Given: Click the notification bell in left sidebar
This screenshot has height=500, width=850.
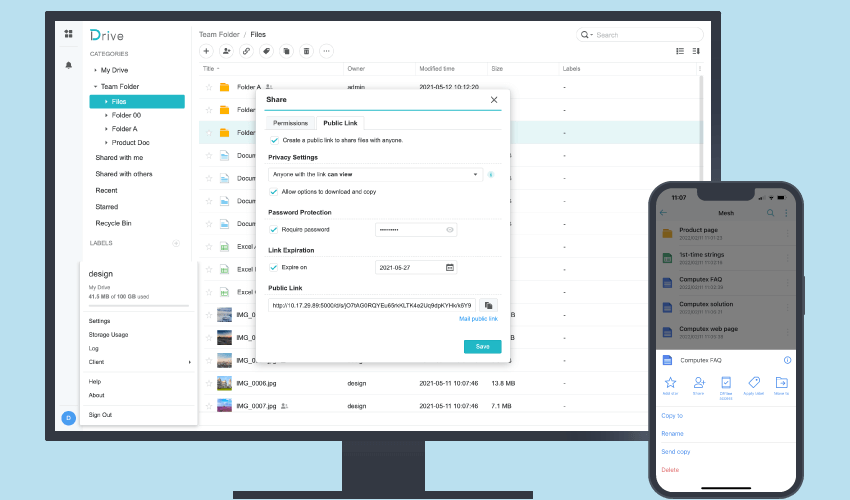Looking at the screenshot, I should click(69, 65).
